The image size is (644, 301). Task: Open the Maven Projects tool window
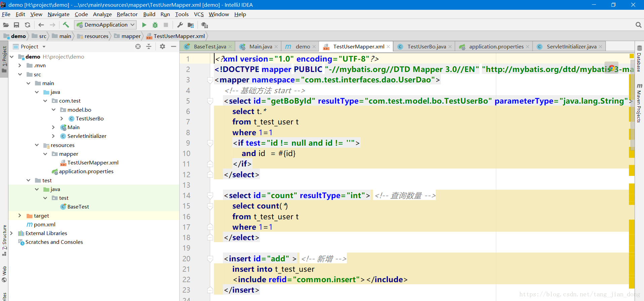(x=639, y=103)
